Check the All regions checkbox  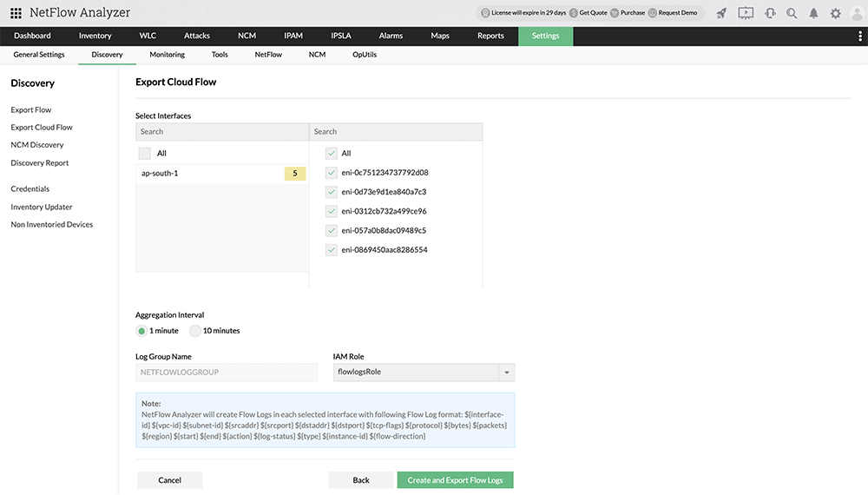pos(145,153)
